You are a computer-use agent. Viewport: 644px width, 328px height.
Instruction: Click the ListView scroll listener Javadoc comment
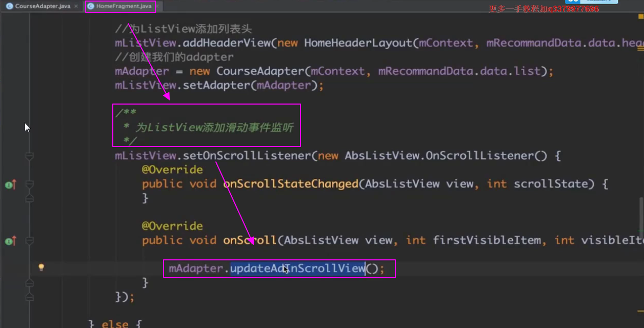click(207, 127)
